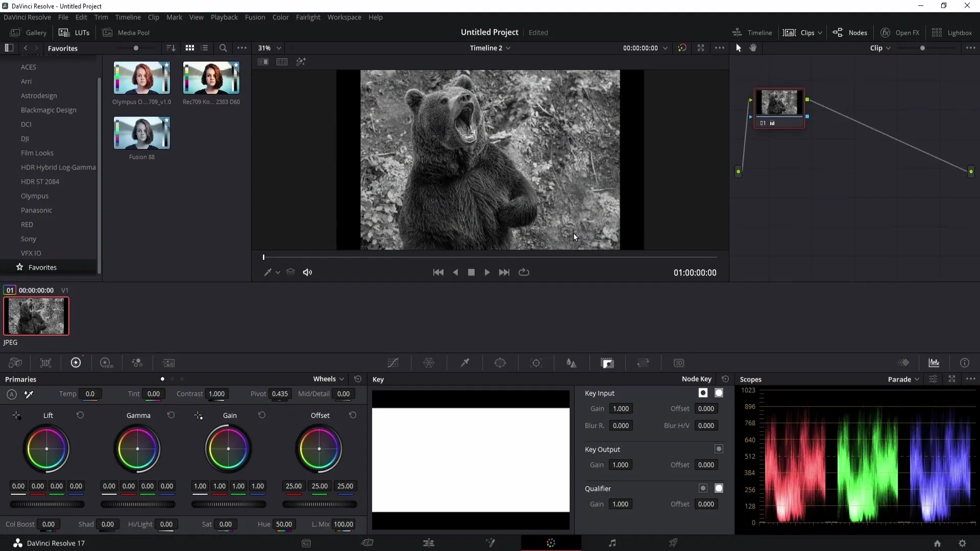Viewport: 980px width, 551px height.
Task: Open the Color menu in menu bar
Action: (280, 17)
